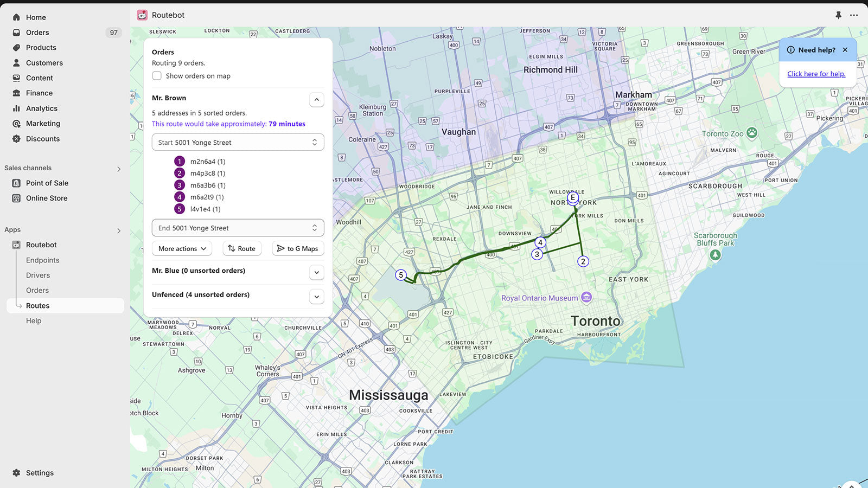Click the Online Store icon
This screenshot has height=488, width=868.
point(16,198)
